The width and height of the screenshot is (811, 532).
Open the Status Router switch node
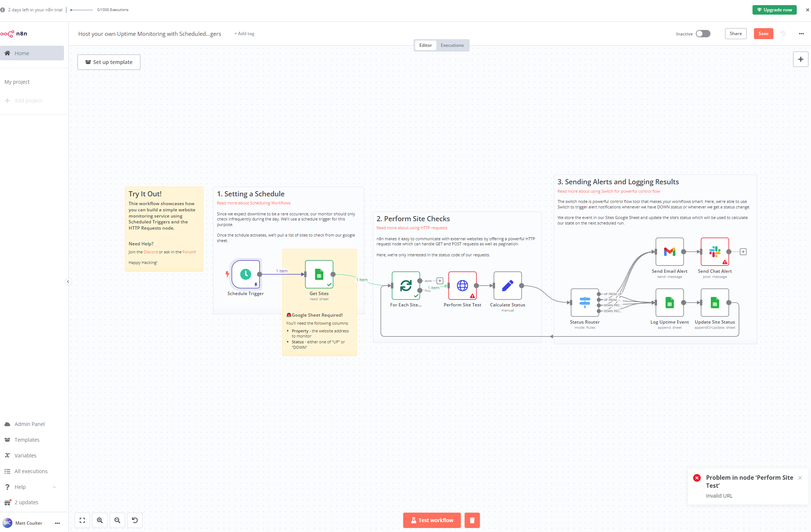(585, 302)
